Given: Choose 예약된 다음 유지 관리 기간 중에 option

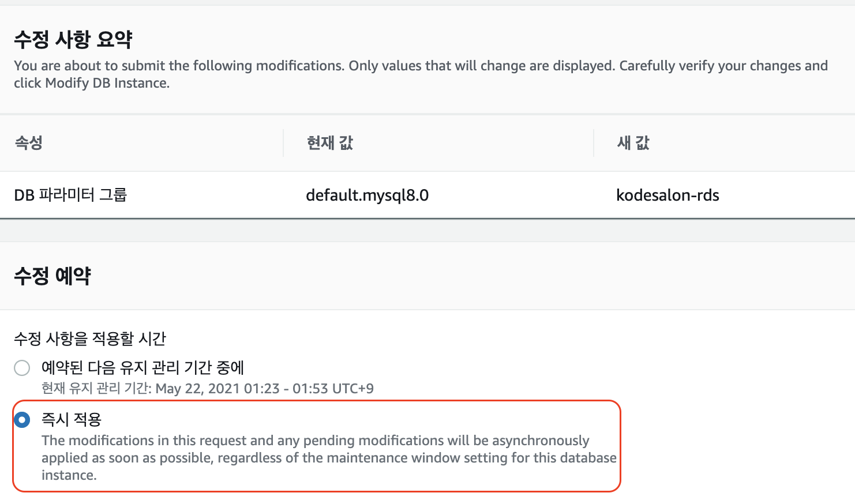Looking at the screenshot, I should coord(22,367).
